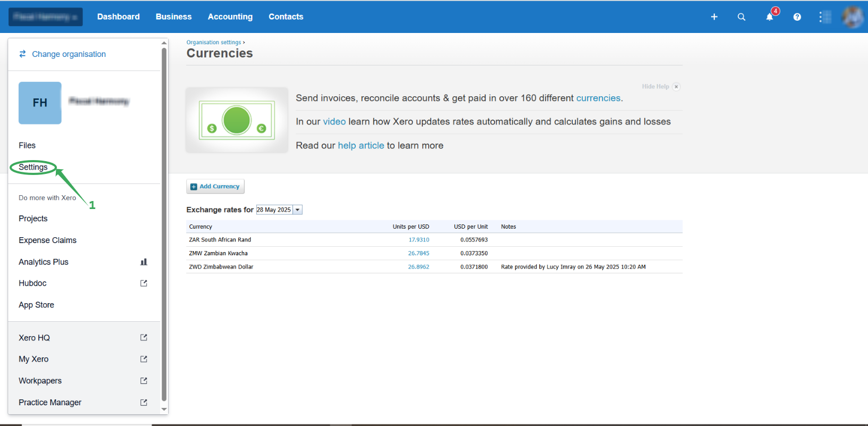Open Hubdoc menu entry
The width and height of the screenshot is (868, 426).
32,283
